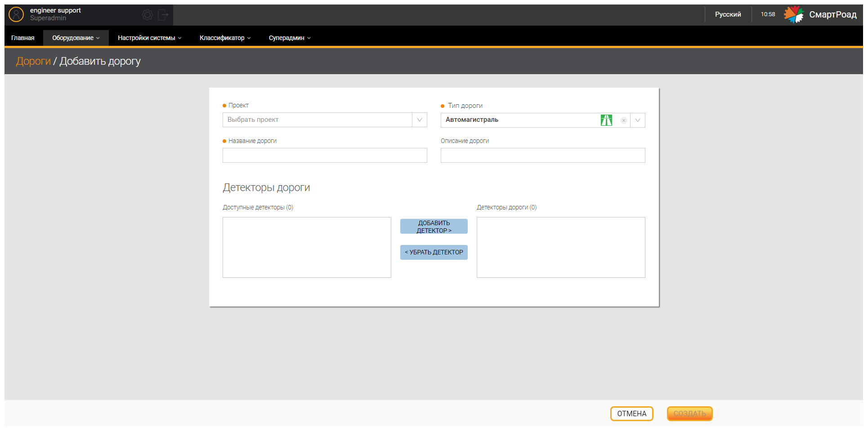Click the green motorway road-type icon

[606, 120]
